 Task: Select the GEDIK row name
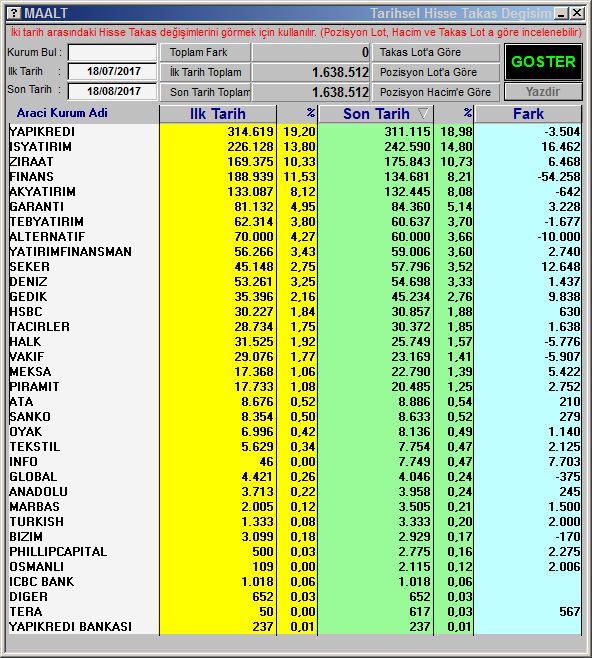coord(28,297)
